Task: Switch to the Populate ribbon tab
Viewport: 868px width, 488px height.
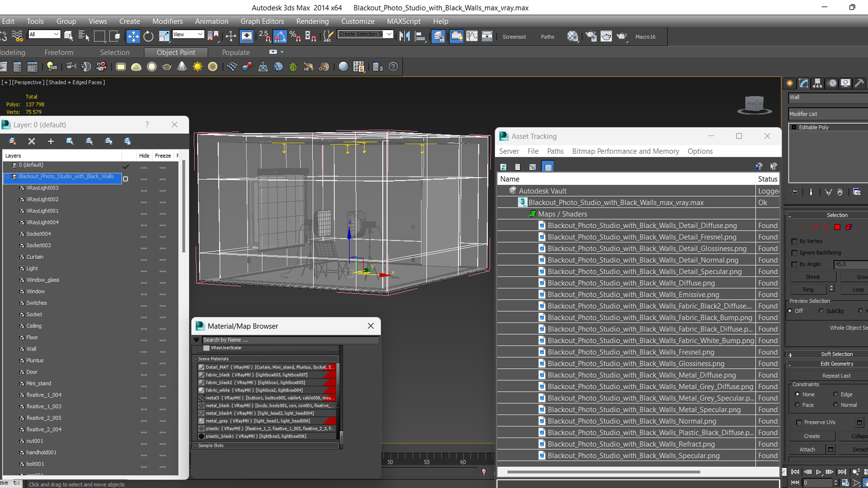Action: (236, 52)
